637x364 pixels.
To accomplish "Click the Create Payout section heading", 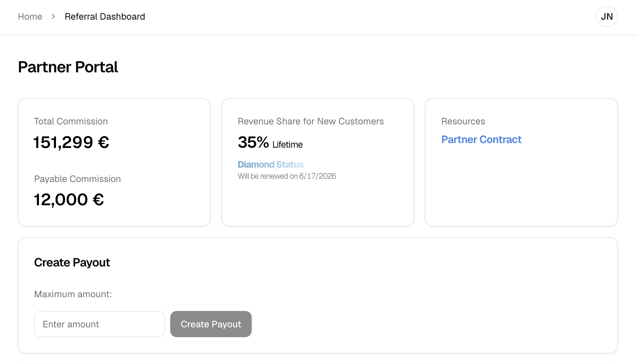I will coord(72,263).
